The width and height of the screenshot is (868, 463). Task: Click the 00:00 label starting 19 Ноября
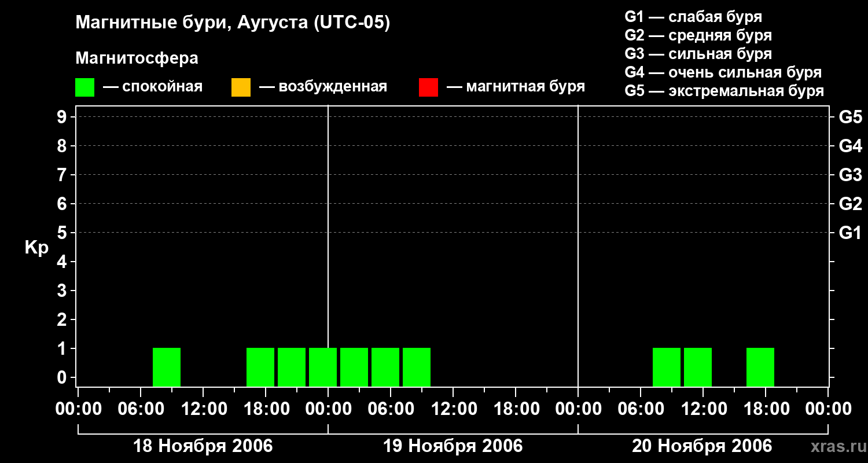click(328, 409)
